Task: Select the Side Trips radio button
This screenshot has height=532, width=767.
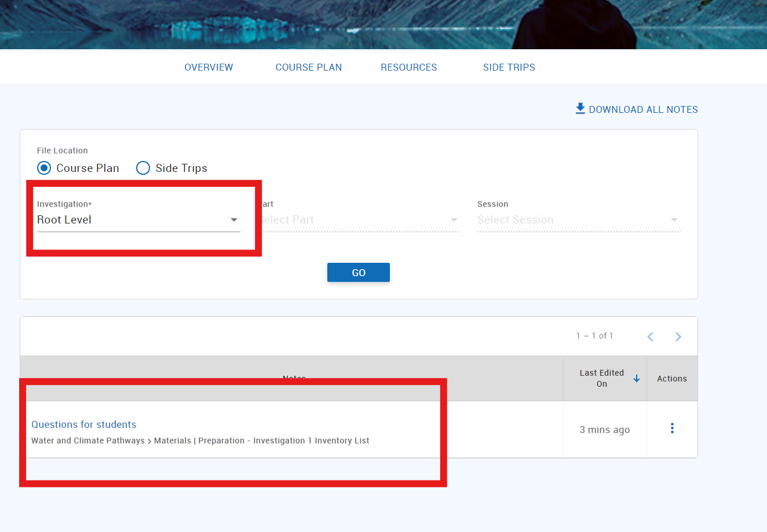Action: (x=143, y=168)
